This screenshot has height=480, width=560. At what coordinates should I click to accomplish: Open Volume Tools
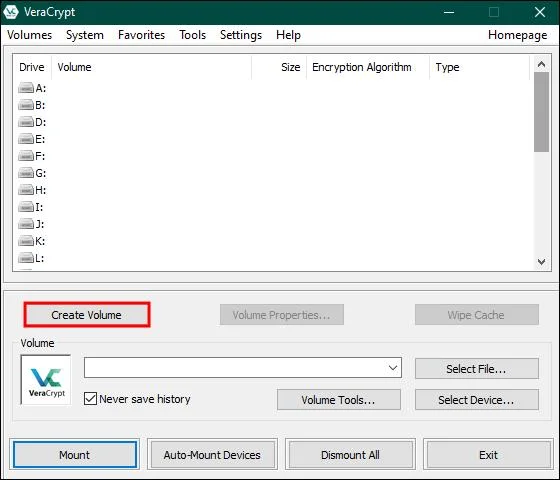(x=339, y=400)
